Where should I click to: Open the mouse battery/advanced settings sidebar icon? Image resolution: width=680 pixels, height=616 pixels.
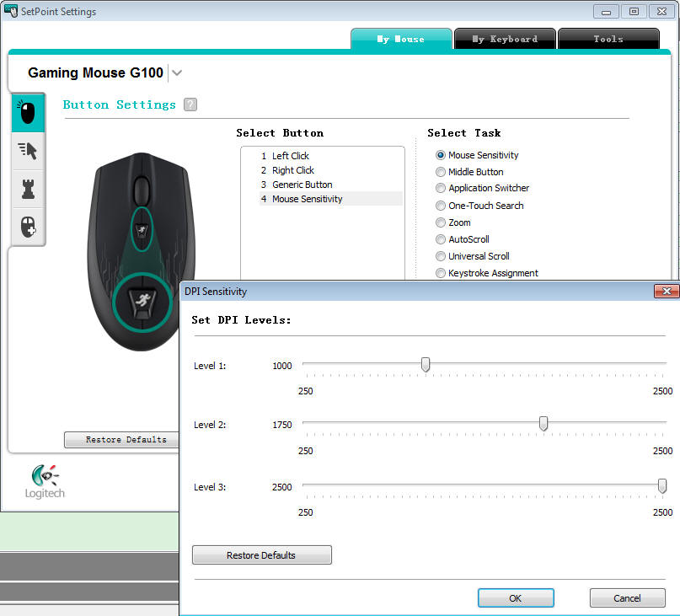tap(28, 227)
